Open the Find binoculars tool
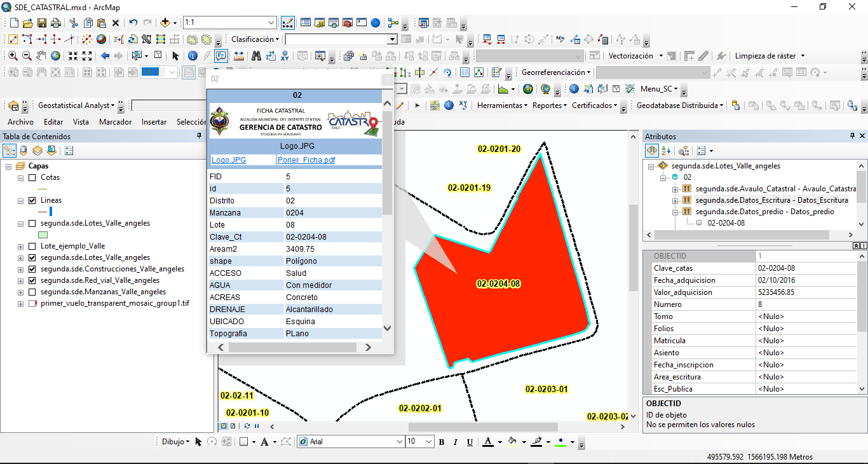Viewport: 868px width, 464px height. click(256, 56)
